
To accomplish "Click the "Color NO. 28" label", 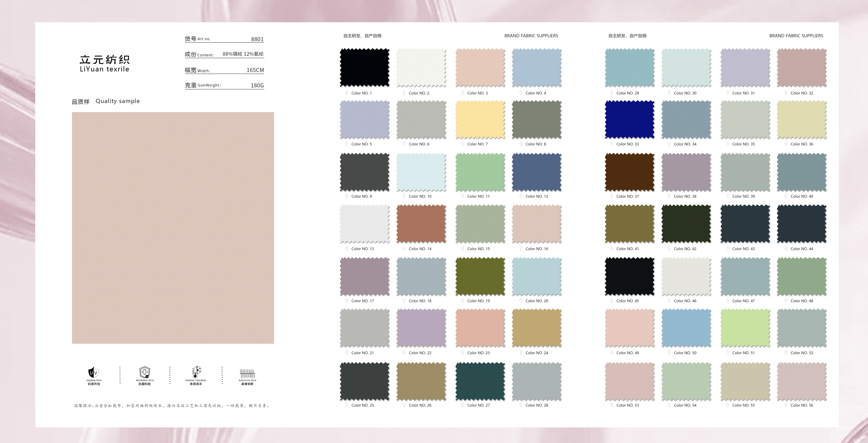I will (537, 405).
